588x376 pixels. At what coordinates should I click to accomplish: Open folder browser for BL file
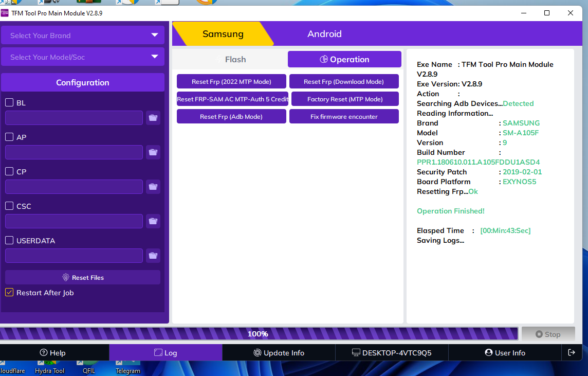[x=153, y=118]
